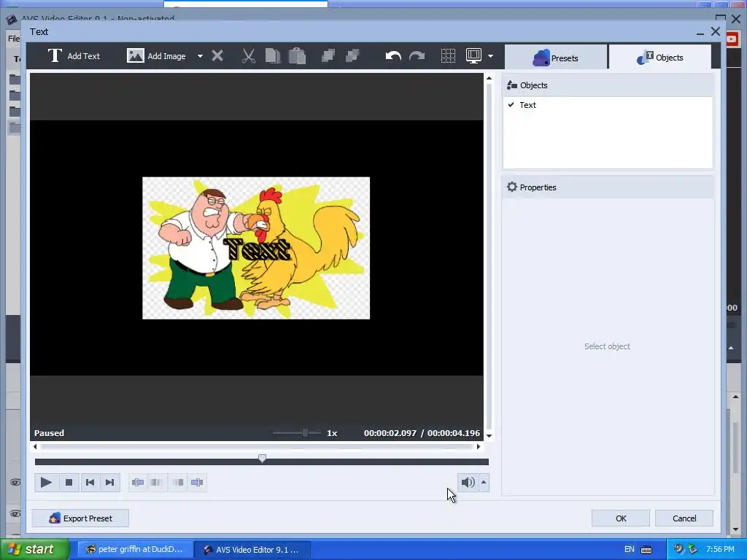Click the Redo arrow icon
The height and width of the screenshot is (560, 747).
point(417,56)
